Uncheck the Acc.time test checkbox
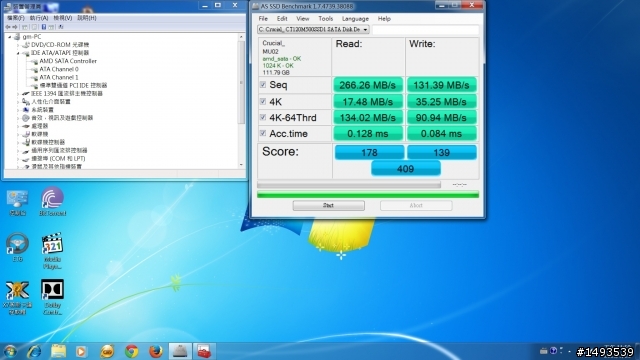The width and height of the screenshot is (640, 360). coord(263,133)
